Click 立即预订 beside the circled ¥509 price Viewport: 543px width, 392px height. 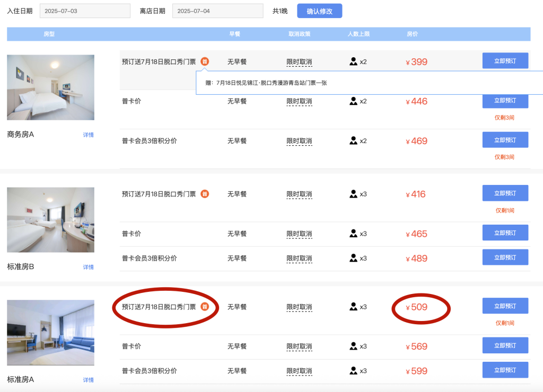point(505,306)
